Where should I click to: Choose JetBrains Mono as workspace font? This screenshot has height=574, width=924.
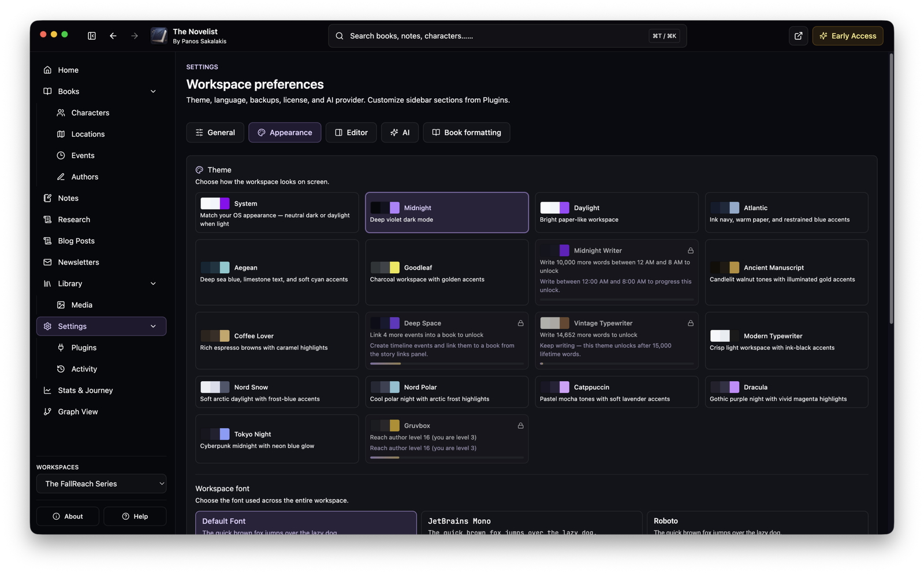(531, 523)
